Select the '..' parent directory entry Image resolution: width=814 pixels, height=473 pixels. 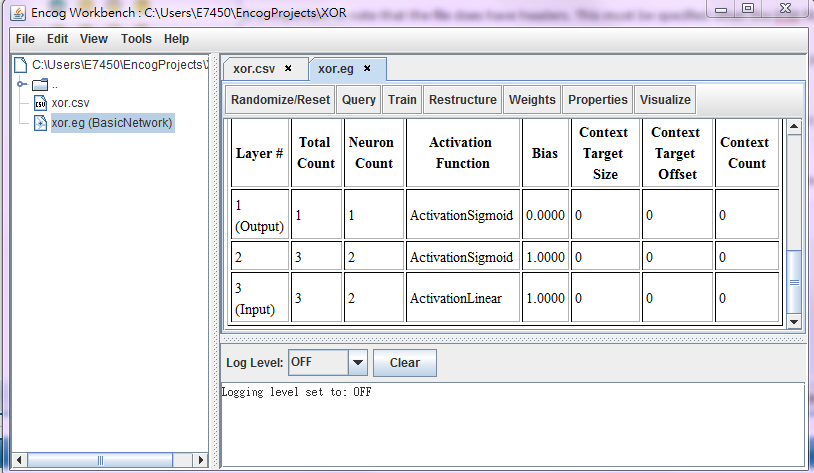55,85
